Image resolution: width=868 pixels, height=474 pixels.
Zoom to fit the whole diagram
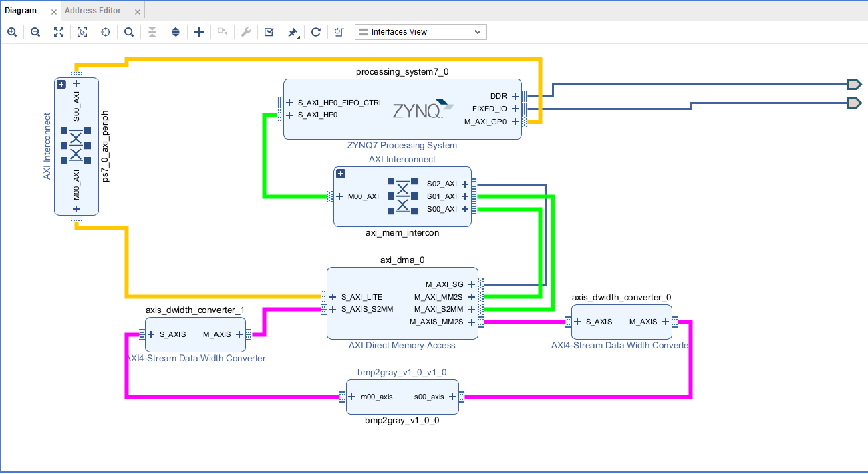[59, 32]
